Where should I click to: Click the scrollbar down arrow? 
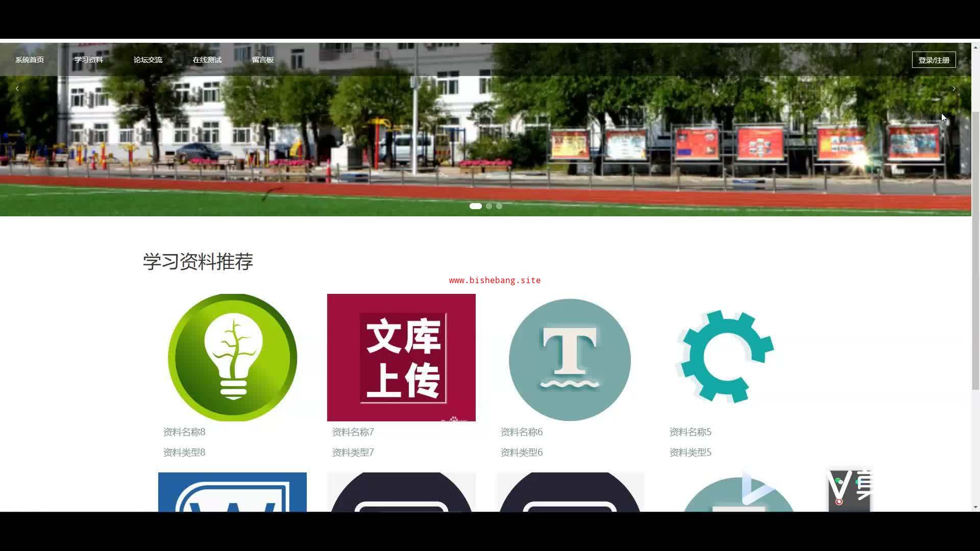[975, 507]
